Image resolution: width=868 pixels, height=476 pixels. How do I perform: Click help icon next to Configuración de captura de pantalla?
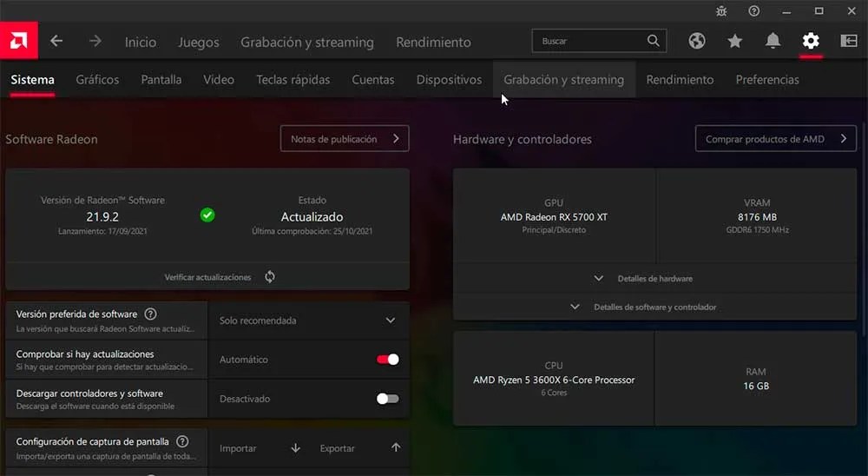tap(182, 441)
